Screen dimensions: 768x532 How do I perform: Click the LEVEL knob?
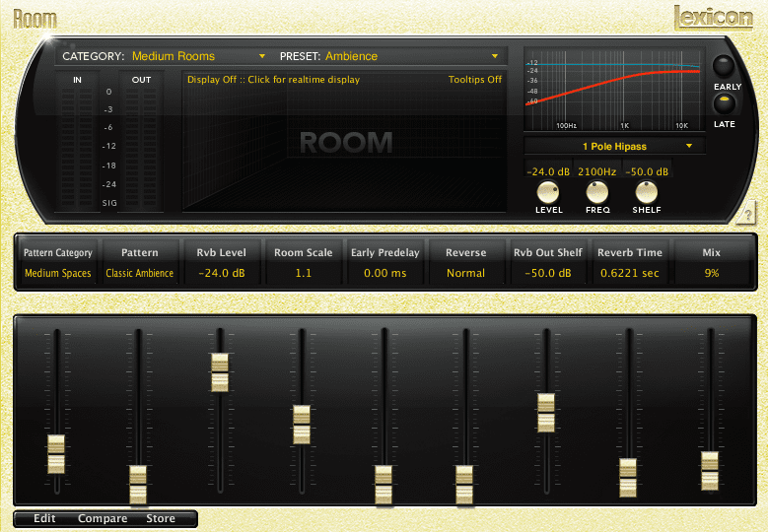[x=547, y=192]
